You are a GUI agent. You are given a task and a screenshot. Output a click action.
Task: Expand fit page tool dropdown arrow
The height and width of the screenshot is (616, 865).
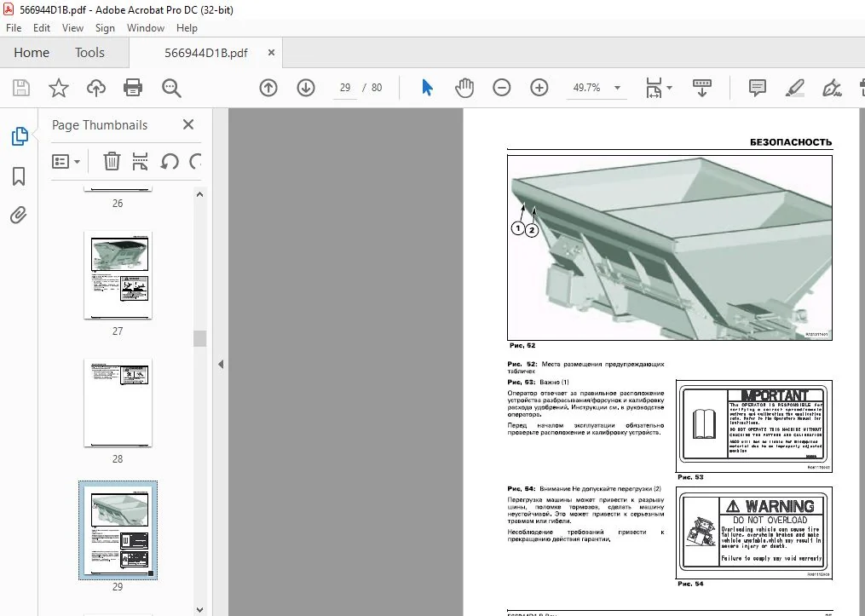click(669, 88)
